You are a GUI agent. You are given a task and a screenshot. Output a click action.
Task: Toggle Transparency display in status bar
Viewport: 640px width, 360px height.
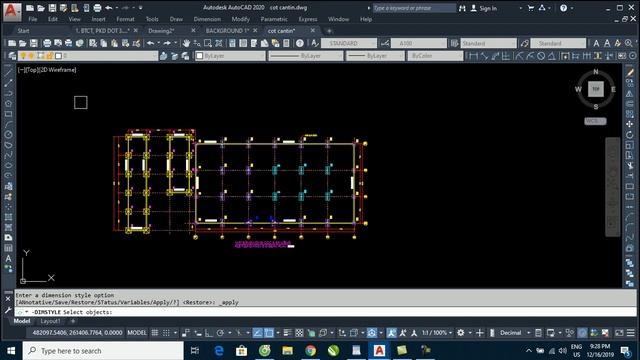pos(299,333)
